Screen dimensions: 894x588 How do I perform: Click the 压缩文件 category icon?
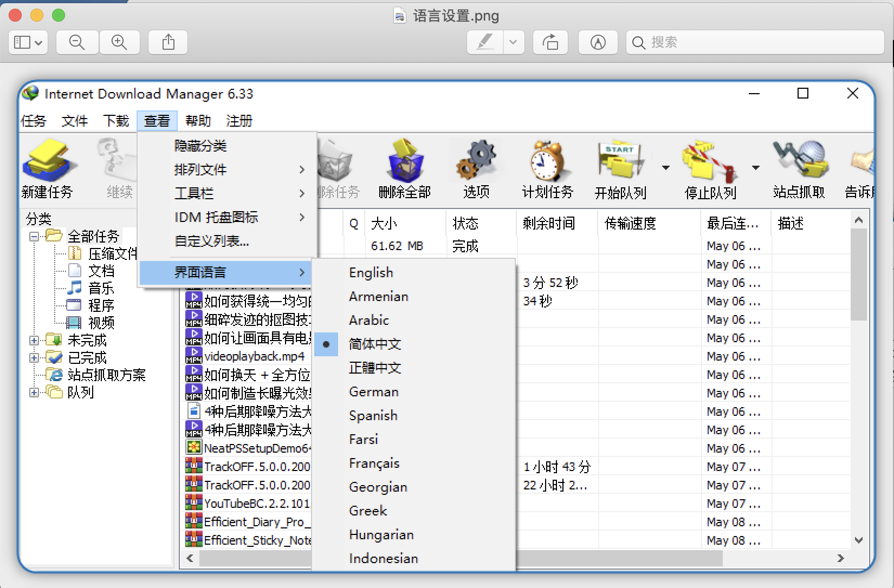click(x=75, y=253)
